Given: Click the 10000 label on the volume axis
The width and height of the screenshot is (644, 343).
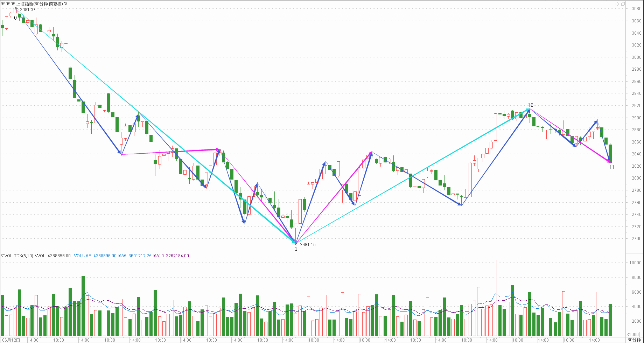Looking at the screenshot, I should tap(635, 263).
